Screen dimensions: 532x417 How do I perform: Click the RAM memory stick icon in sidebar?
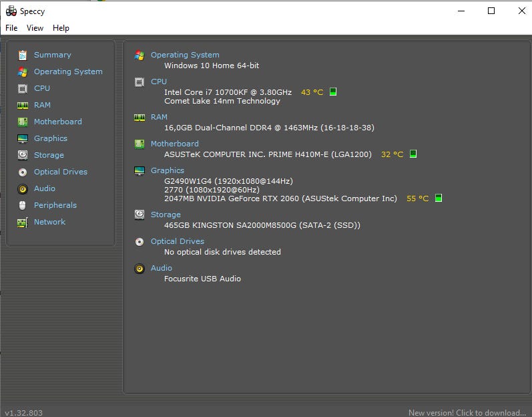coord(23,105)
